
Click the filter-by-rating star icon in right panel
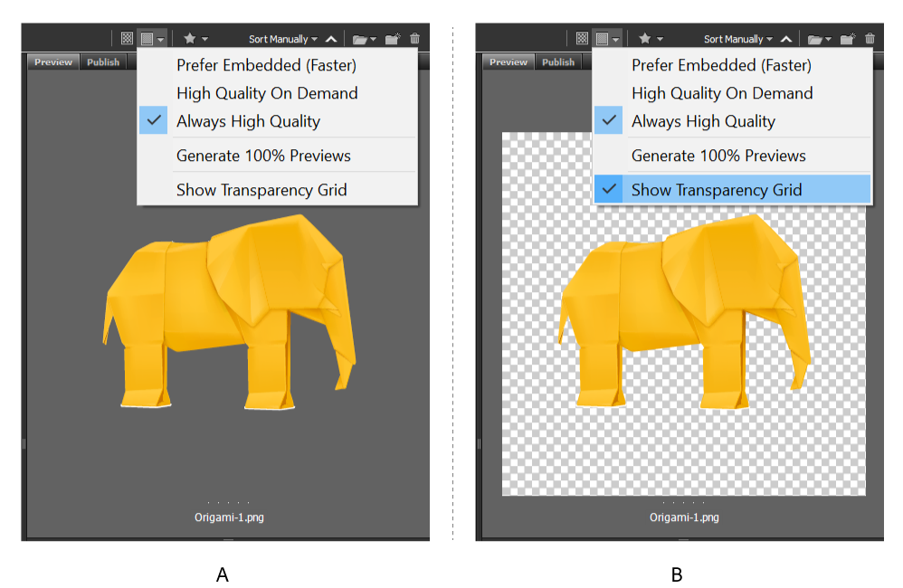coord(644,39)
